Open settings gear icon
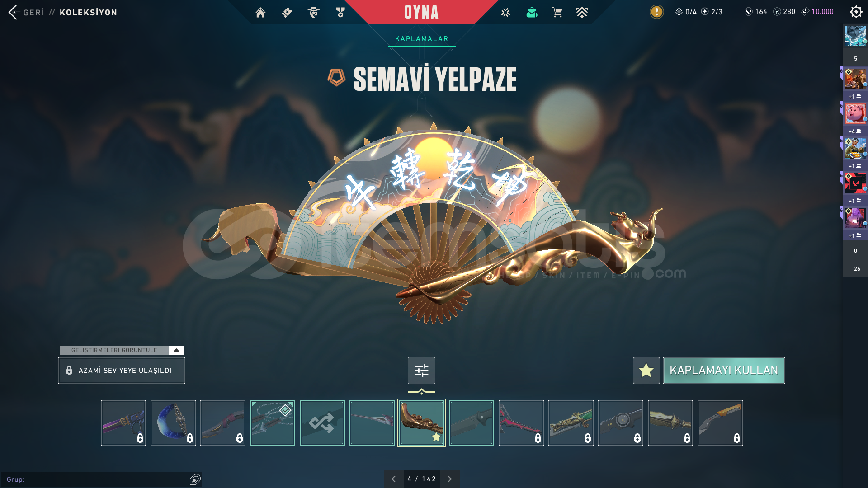This screenshot has width=868, height=488. [x=856, y=12]
